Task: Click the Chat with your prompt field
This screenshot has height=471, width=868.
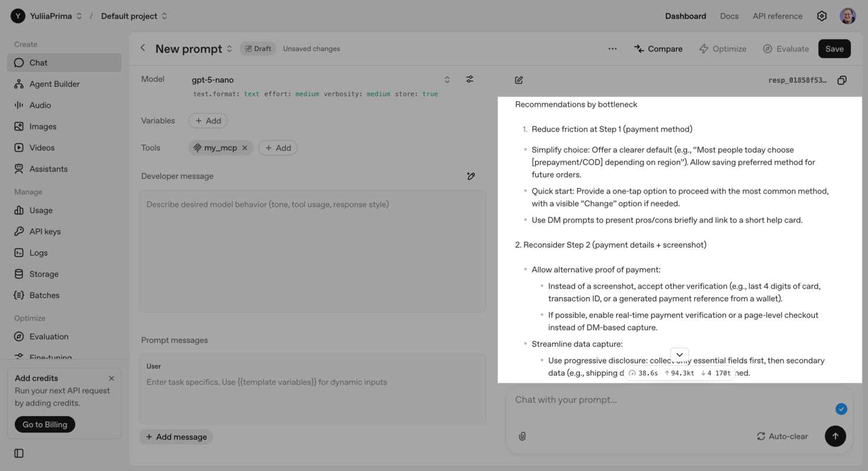Action: tap(650, 400)
